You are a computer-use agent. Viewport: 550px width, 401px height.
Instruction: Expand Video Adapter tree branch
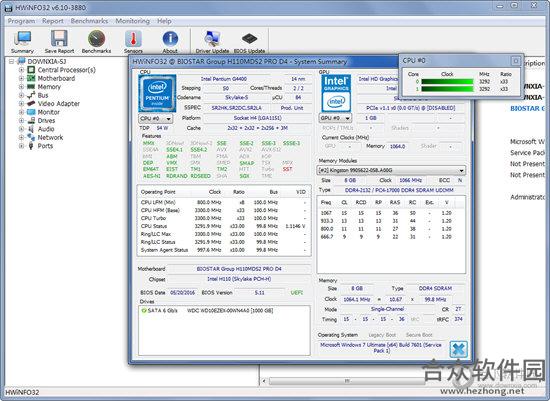click(x=21, y=103)
